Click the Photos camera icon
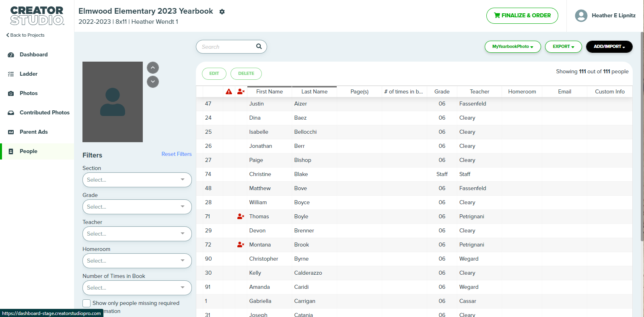Viewport: 644px width, 317px height. [x=11, y=93]
